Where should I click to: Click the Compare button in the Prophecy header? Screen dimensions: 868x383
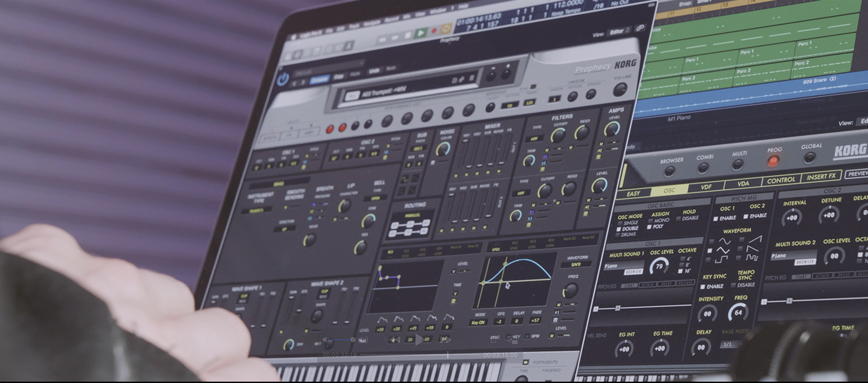coord(320,79)
